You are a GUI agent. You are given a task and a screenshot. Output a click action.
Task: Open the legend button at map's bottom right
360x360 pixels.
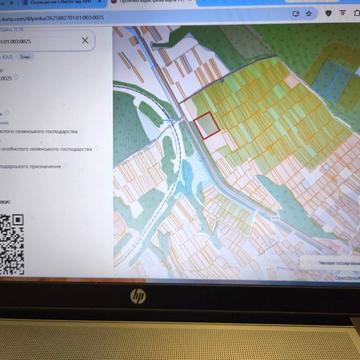coord(330,263)
